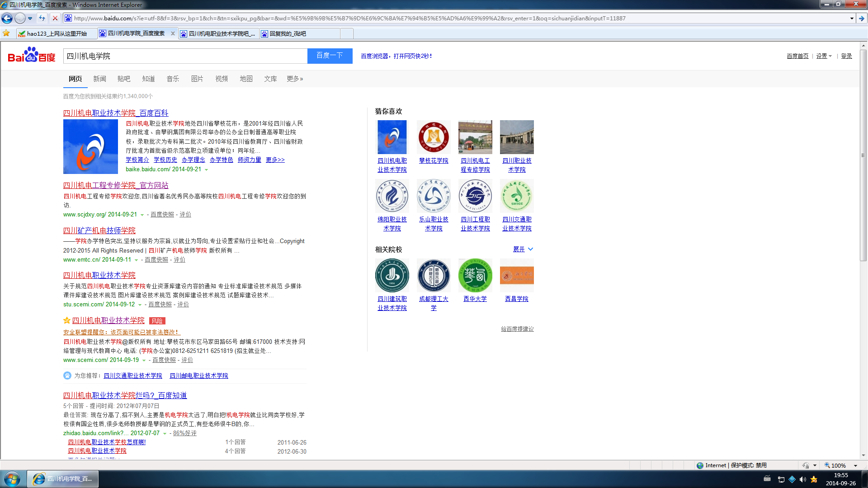The image size is (868, 488).
Task: Click the Baidu search input box
Action: click(x=185, y=56)
